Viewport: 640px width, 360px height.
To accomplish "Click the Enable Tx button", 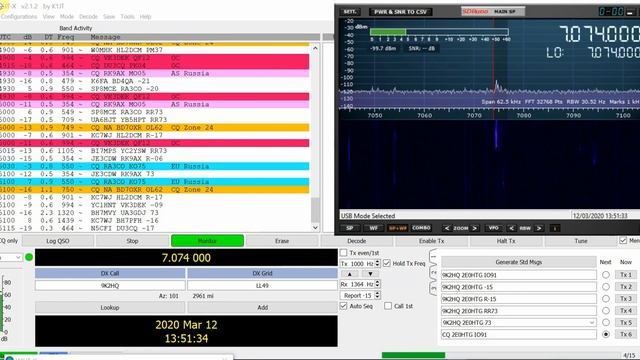I will tap(431, 241).
